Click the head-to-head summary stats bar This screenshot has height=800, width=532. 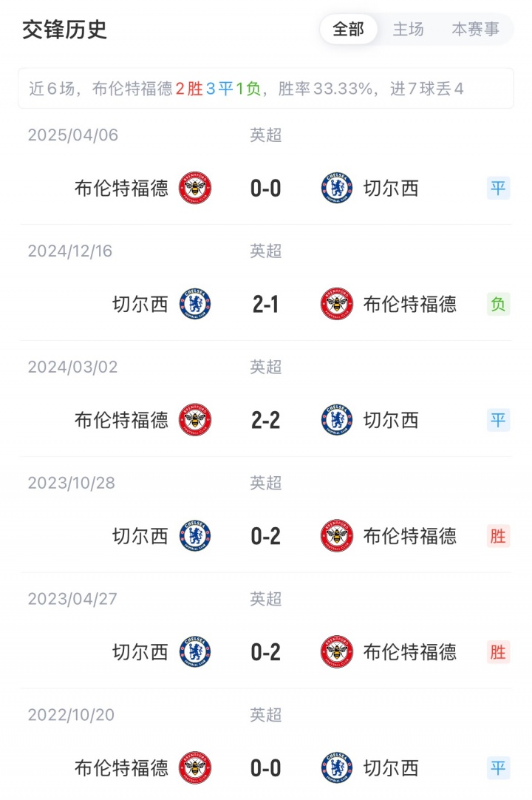click(x=266, y=89)
